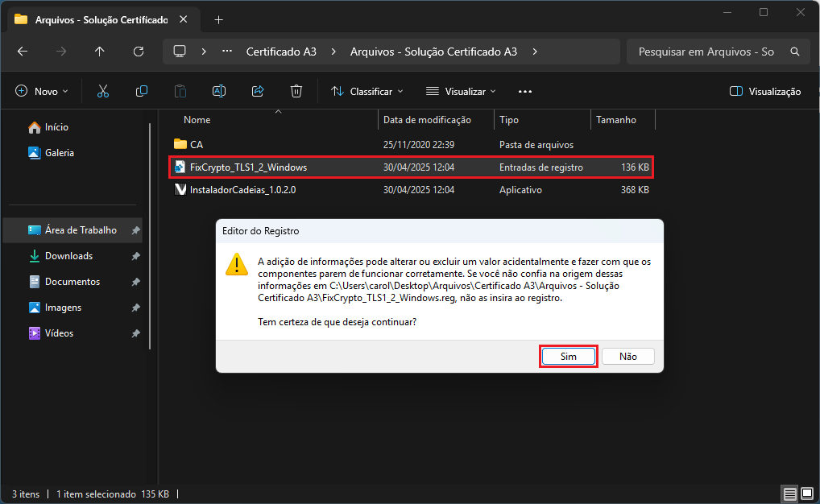Click the Copy icon in toolbar
This screenshot has width=820, height=504.
[x=142, y=92]
